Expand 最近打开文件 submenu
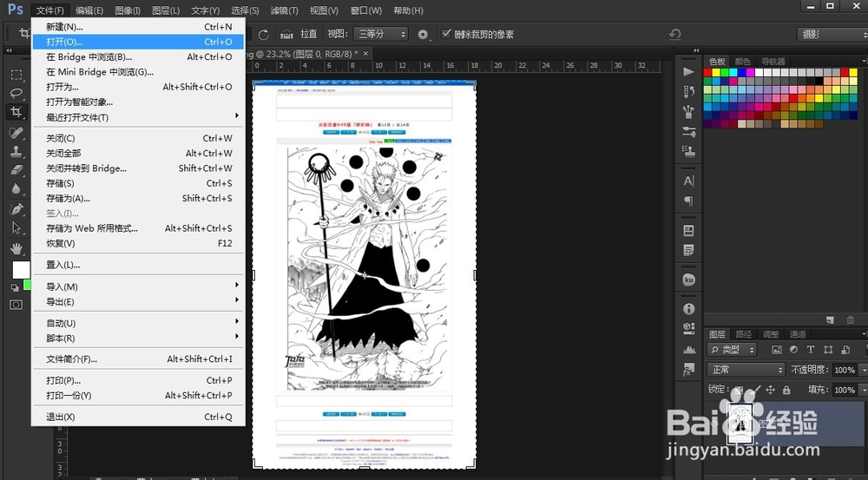This screenshot has height=480, width=868. (x=138, y=117)
